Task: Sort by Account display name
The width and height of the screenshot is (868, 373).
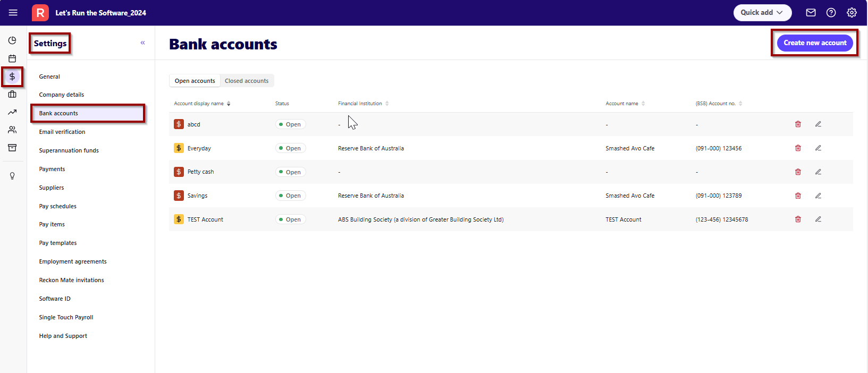Action: pos(202,104)
